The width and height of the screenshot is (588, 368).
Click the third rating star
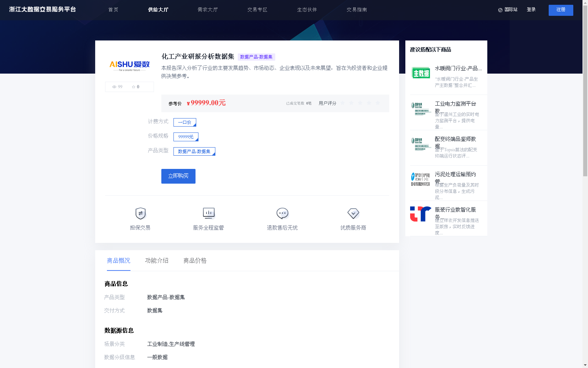[x=360, y=103]
